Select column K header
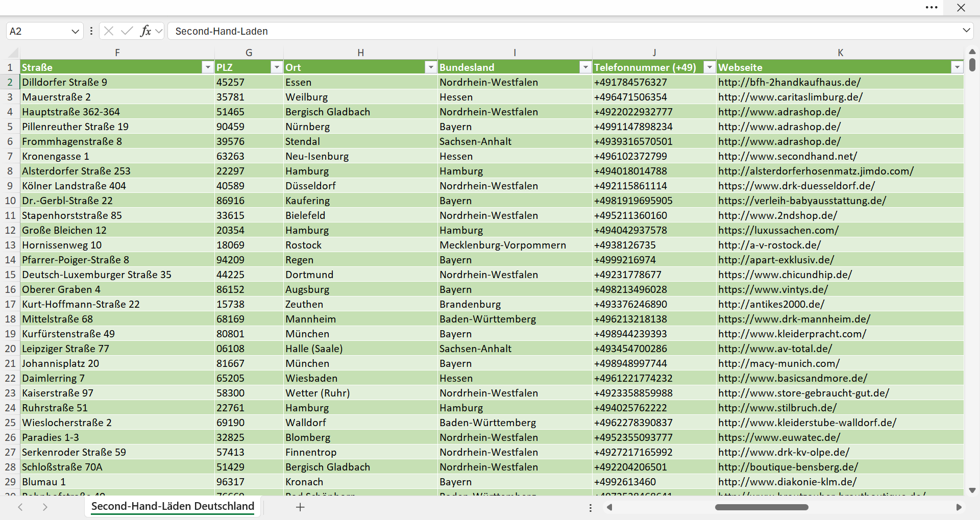Viewport: 980px width, 520px height. 840,53
